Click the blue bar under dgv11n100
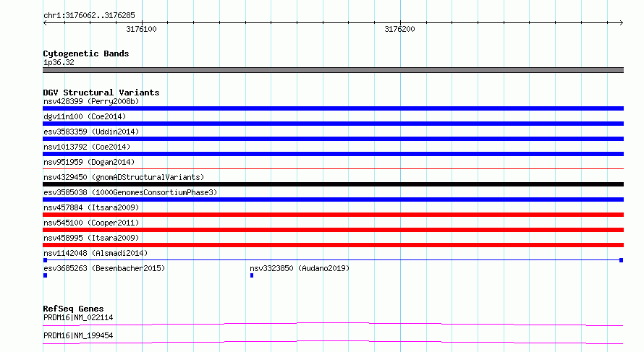Image resolution: width=644 pixels, height=352 pixels. click(x=333, y=124)
